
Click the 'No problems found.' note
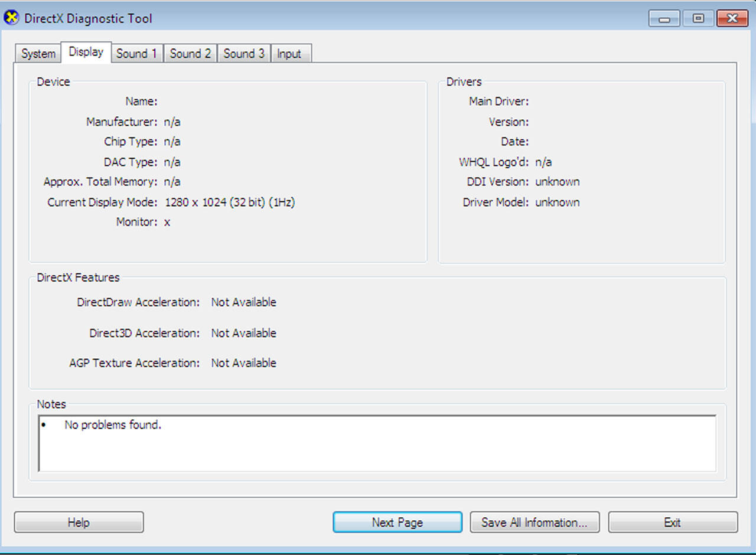(113, 425)
